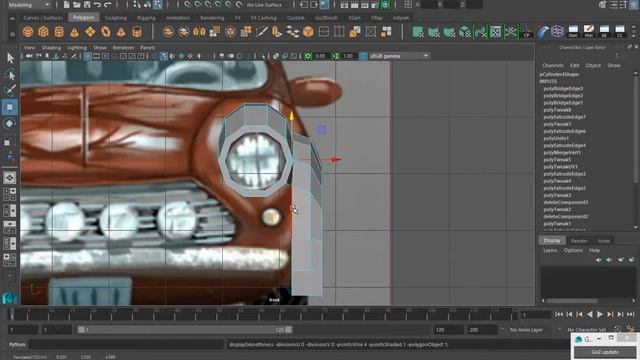Click the Multi-Cut knife shelf icon
This screenshot has height=360, width=640.
pos(262,31)
